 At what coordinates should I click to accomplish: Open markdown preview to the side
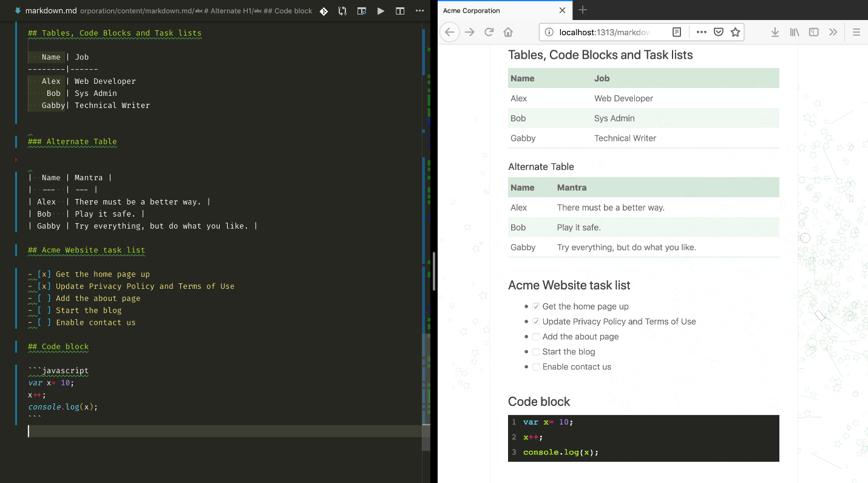(x=361, y=10)
